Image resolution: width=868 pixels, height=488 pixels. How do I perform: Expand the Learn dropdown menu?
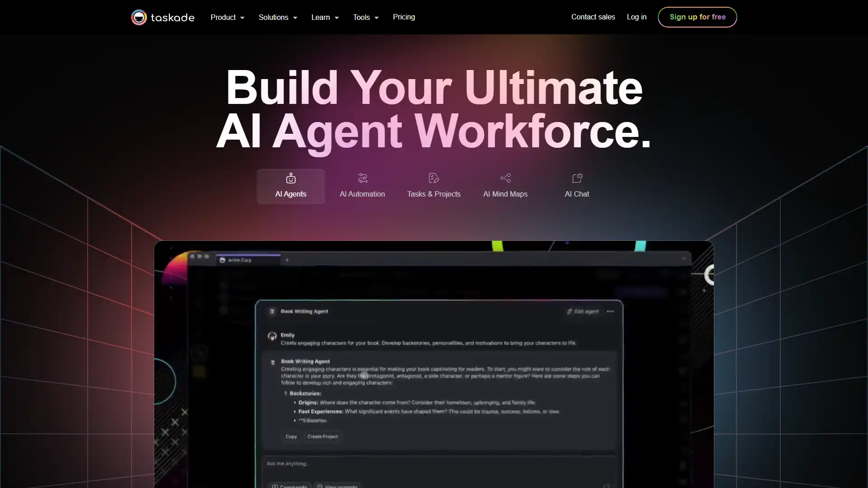click(x=325, y=17)
